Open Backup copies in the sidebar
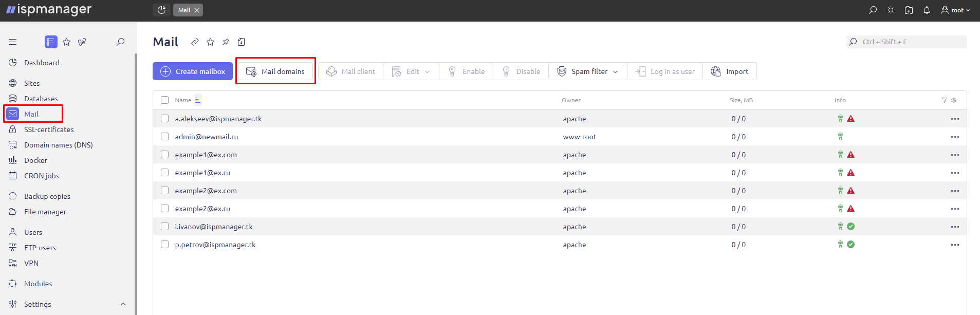 tap(47, 196)
